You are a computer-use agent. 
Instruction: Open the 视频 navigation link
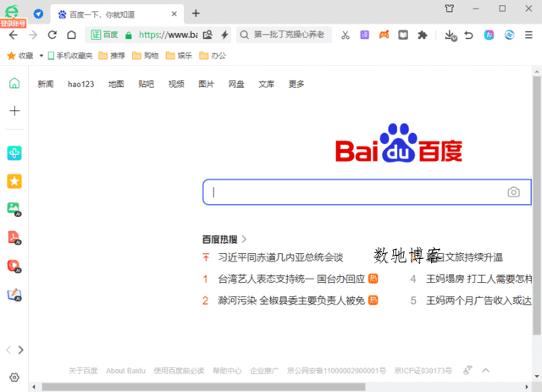[x=176, y=84]
